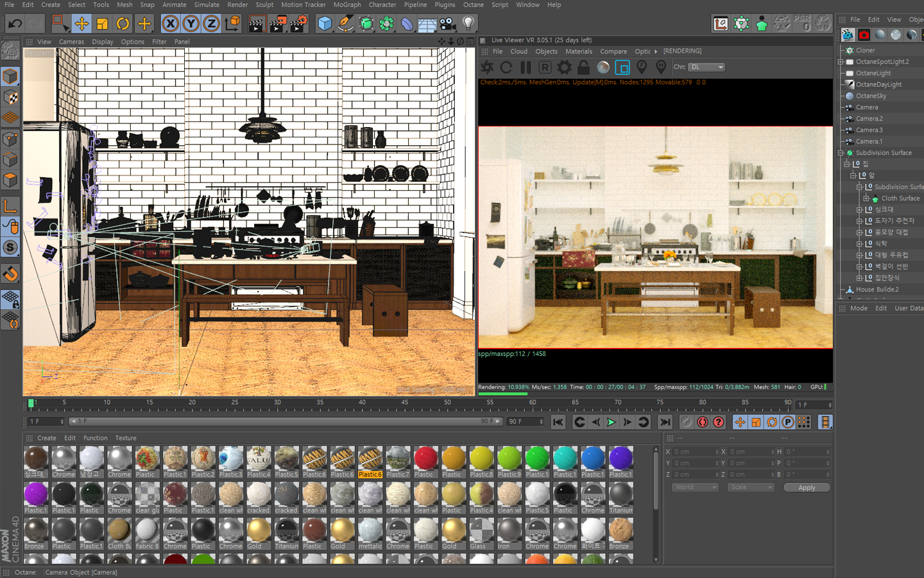Select the red Plastic material swatch
This screenshot has width=924, height=578.
(x=425, y=462)
